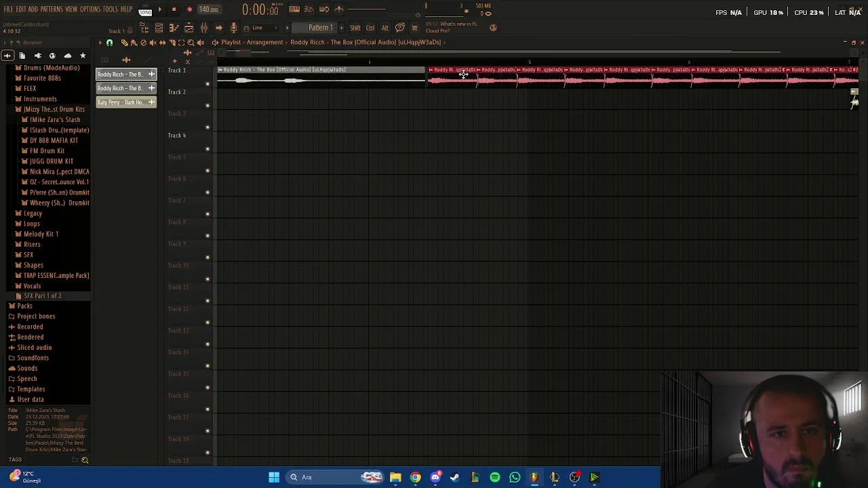Open the TOOLS menu
Screen dimensions: 868x488
[x=111, y=9]
